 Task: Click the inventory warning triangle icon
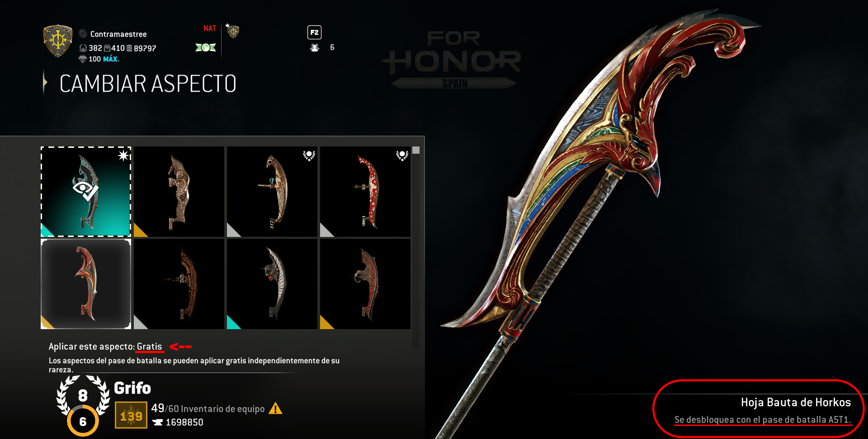click(275, 409)
